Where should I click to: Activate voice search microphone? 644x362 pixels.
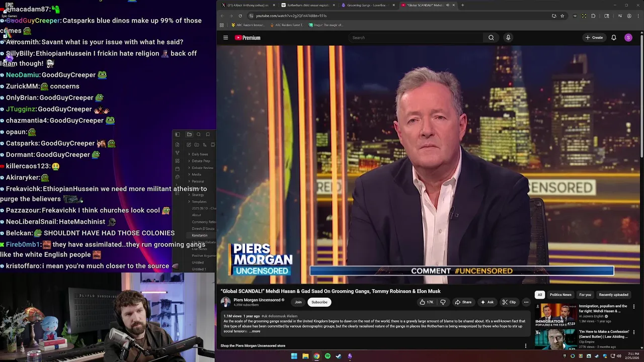coord(508,38)
